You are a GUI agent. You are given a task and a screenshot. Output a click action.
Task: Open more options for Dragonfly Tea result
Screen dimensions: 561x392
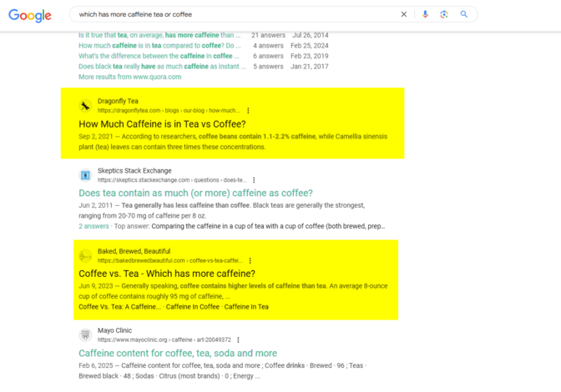tap(248, 110)
